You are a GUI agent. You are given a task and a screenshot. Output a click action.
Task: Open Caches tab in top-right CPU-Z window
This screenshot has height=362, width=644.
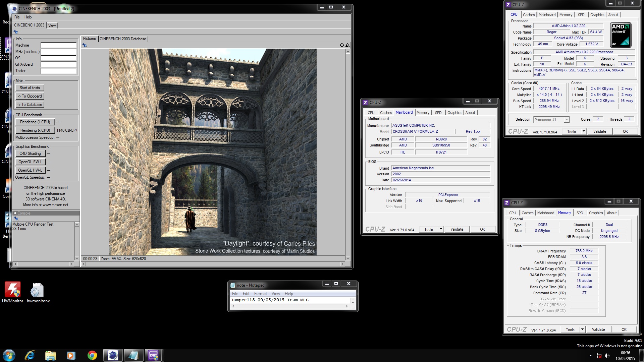[x=529, y=15]
